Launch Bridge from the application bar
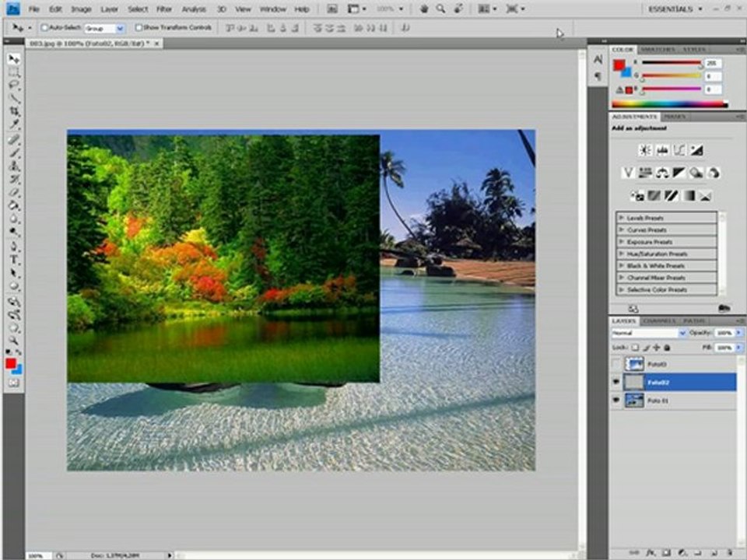747x560 pixels. [332, 9]
